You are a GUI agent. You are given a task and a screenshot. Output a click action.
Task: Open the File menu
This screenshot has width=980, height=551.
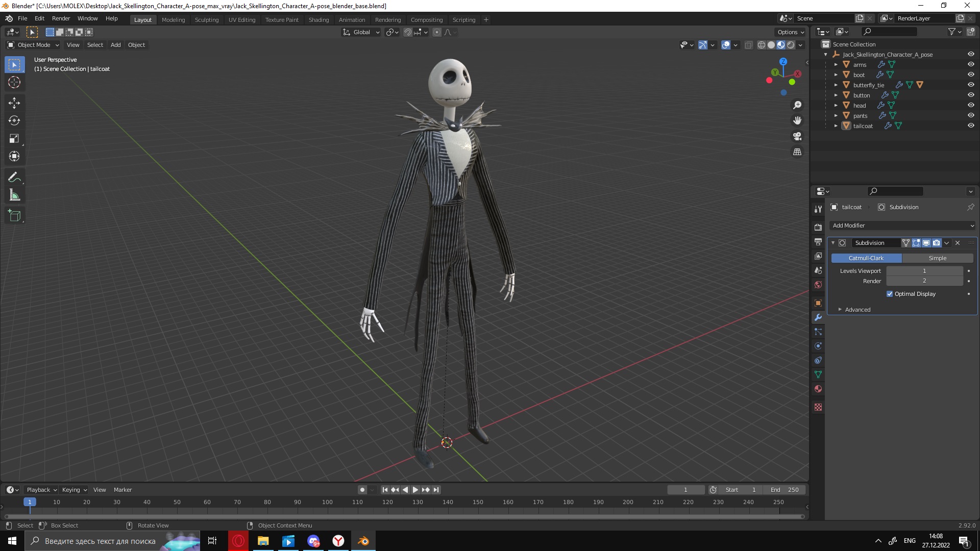(x=22, y=18)
